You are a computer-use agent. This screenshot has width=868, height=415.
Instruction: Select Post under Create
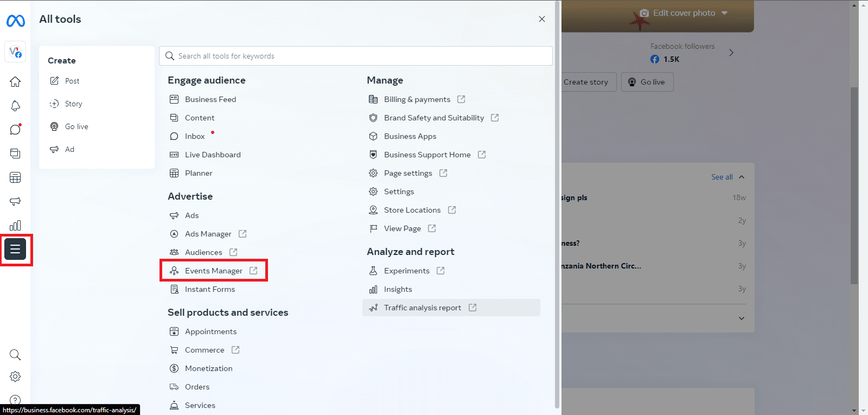pos(72,81)
